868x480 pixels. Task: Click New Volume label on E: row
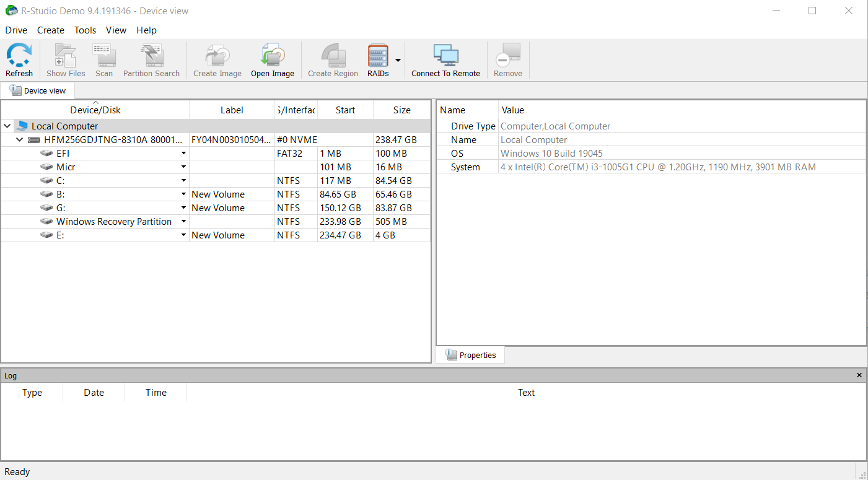click(218, 235)
